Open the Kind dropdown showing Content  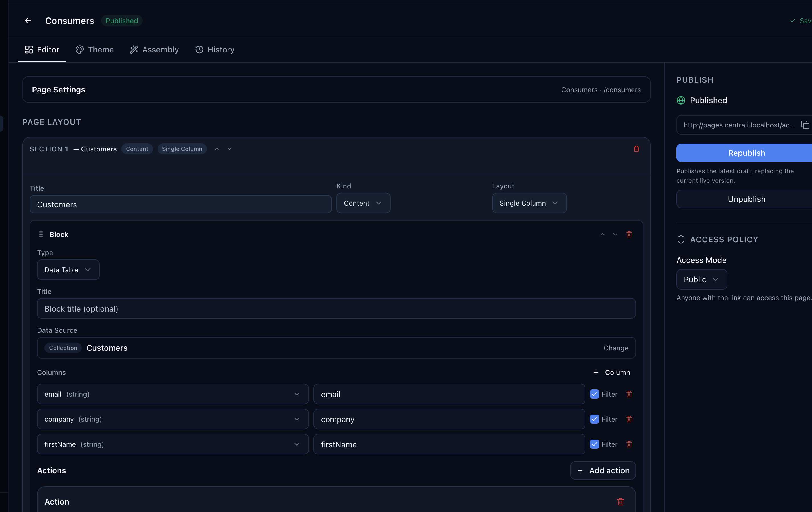click(x=363, y=203)
